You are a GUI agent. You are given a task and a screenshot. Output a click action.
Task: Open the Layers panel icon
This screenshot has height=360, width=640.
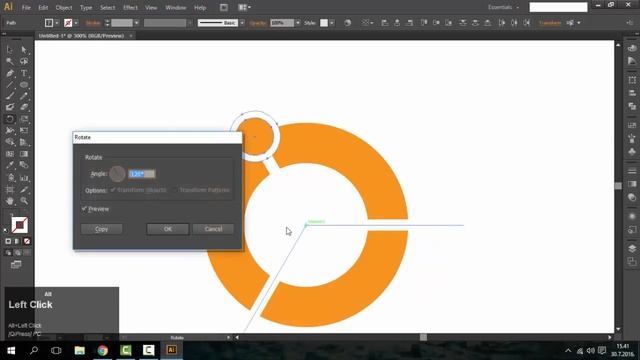[632, 248]
